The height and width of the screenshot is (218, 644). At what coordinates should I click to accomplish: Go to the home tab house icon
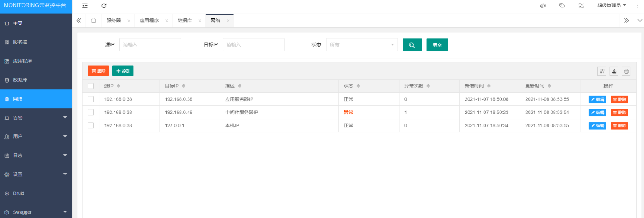(93, 21)
